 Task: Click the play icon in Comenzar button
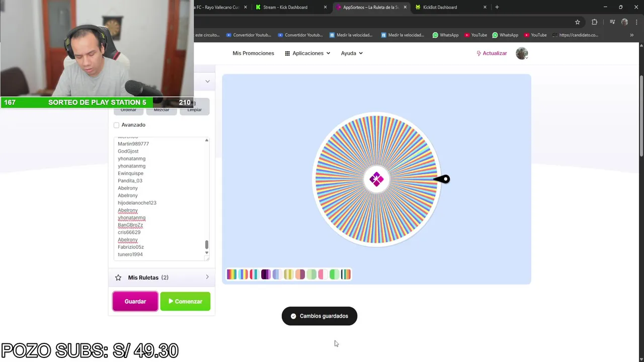171,301
